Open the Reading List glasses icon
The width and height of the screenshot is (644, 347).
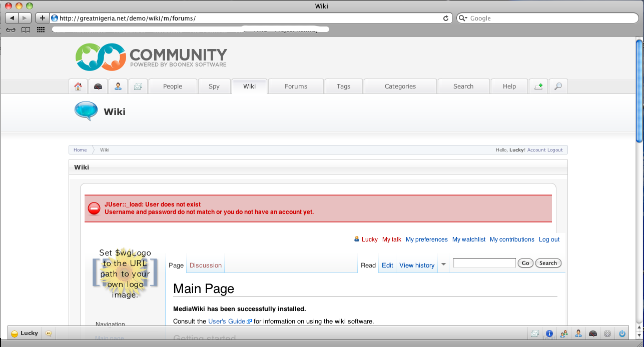point(11,29)
